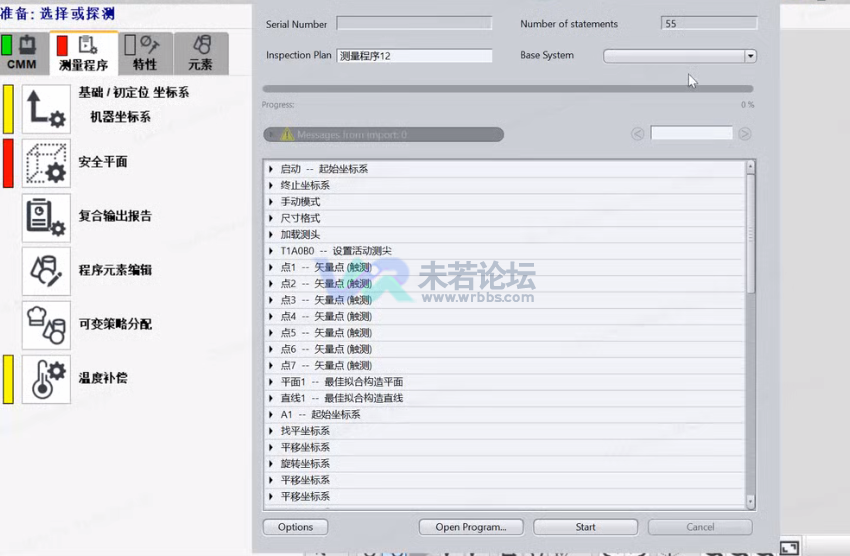Click the list scroll-up arrow
Viewport: 850px width, 556px height.
click(751, 166)
